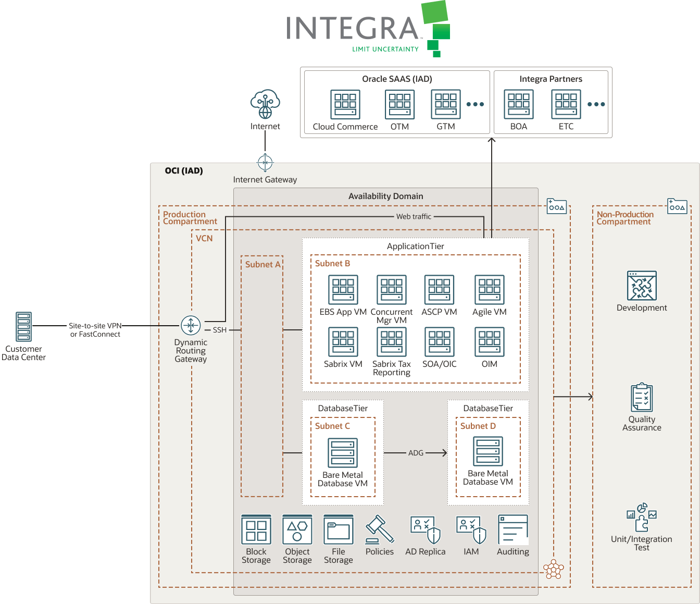Image resolution: width=700 pixels, height=604 pixels.
Task: Click the ETC partner server icon
Action: point(566,104)
